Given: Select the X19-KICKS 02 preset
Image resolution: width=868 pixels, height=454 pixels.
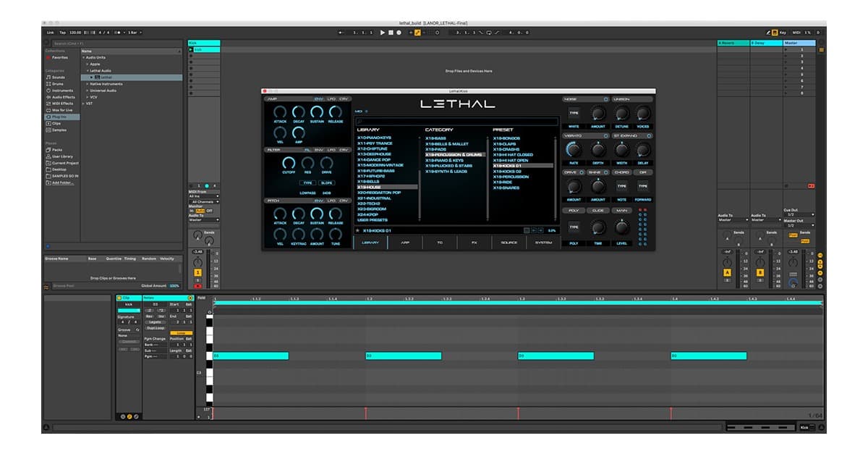Looking at the screenshot, I should [508, 172].
